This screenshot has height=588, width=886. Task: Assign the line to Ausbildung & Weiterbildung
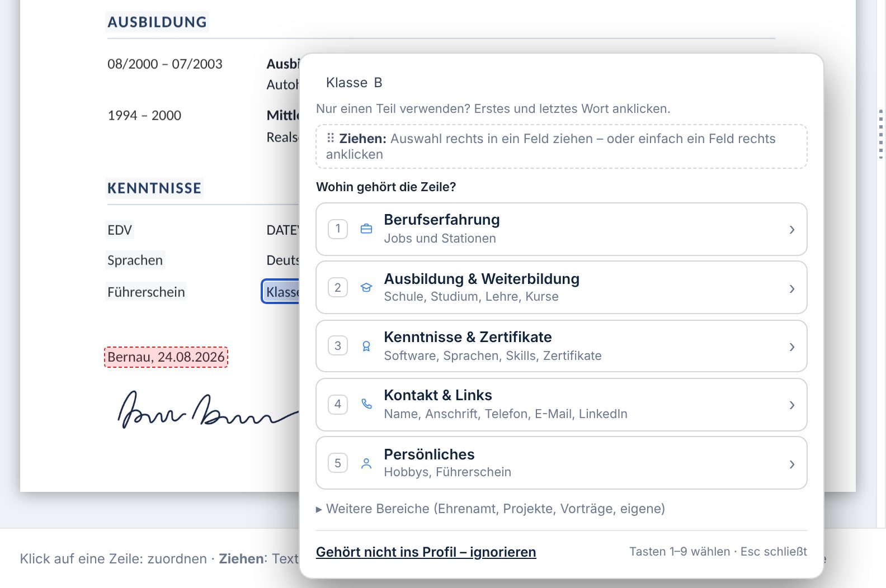[562, 287]
